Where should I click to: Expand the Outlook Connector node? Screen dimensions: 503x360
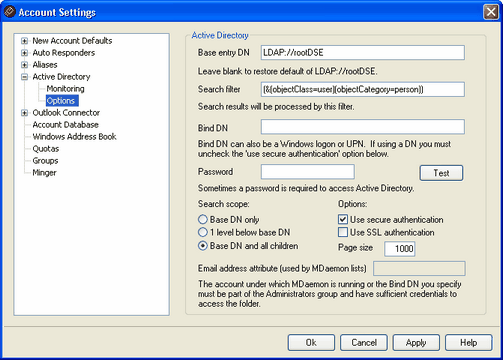(24, 113)
